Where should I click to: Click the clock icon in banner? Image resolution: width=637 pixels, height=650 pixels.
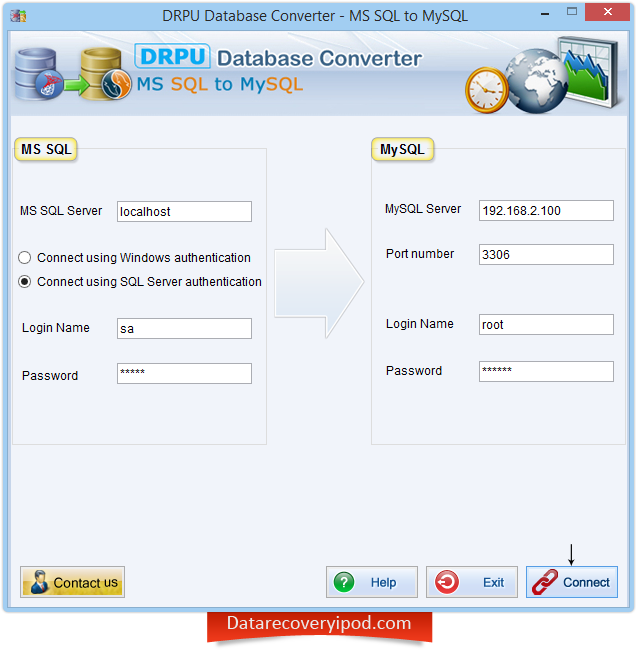coord(487,90)
